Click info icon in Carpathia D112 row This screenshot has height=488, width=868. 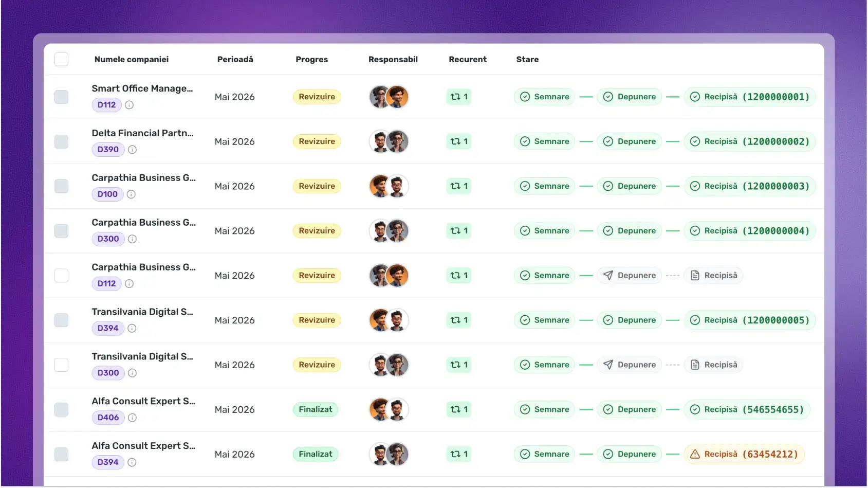130,284
